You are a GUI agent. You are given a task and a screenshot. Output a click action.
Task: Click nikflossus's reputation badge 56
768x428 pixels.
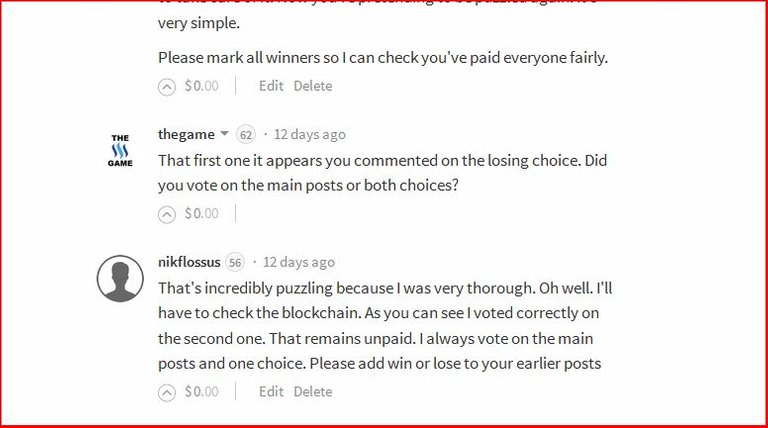coord(235,262)
